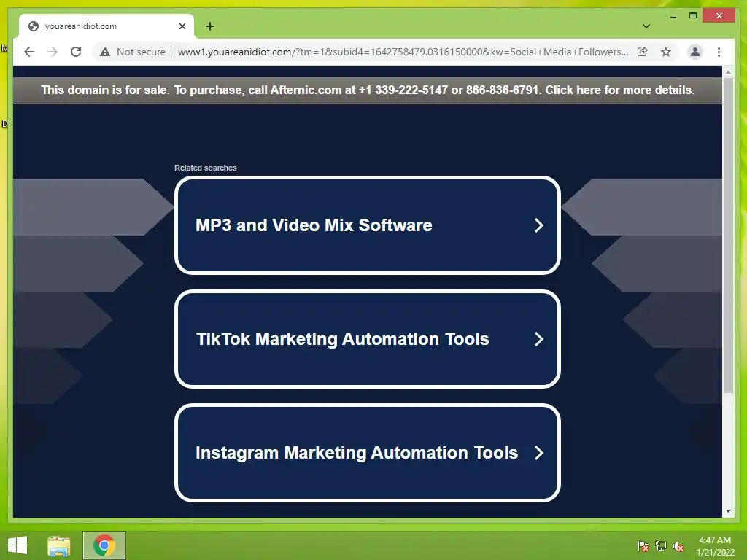Viewport: 747px width, 560px height.
Task: Click the muted volume tray icon
Action: [678, 546]
